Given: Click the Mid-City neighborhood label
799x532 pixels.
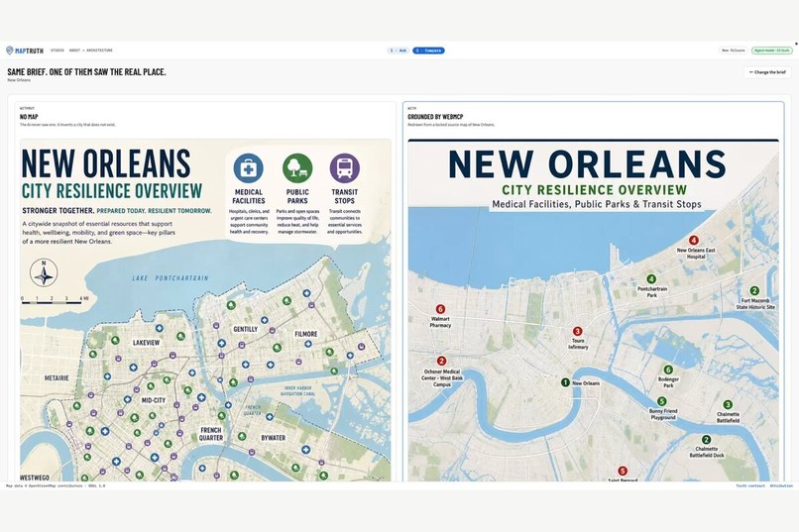Looking at the screenshot, I should click(154, 400).
